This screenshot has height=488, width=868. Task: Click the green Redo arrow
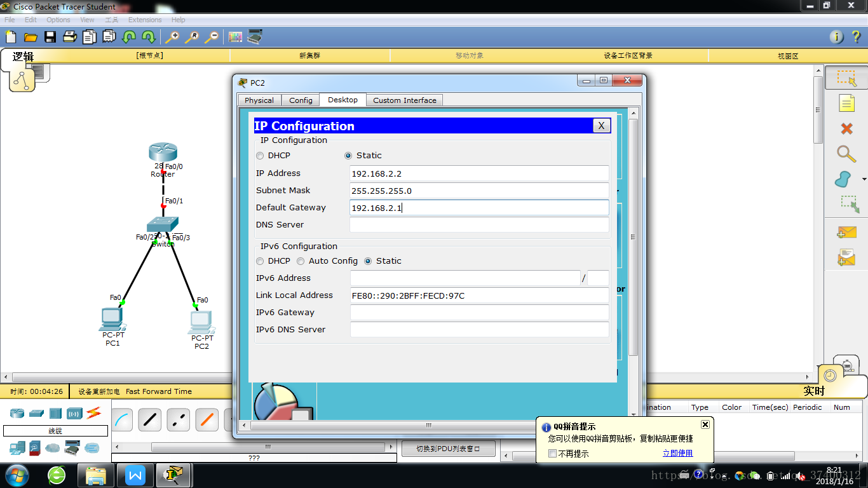[x=149, y=37]
